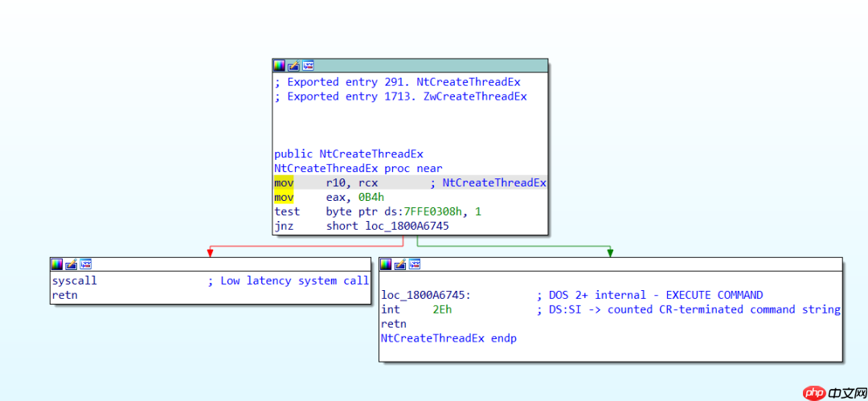Click the group-nodes icon on NtCreateThreadEx node

pos(309,66)
